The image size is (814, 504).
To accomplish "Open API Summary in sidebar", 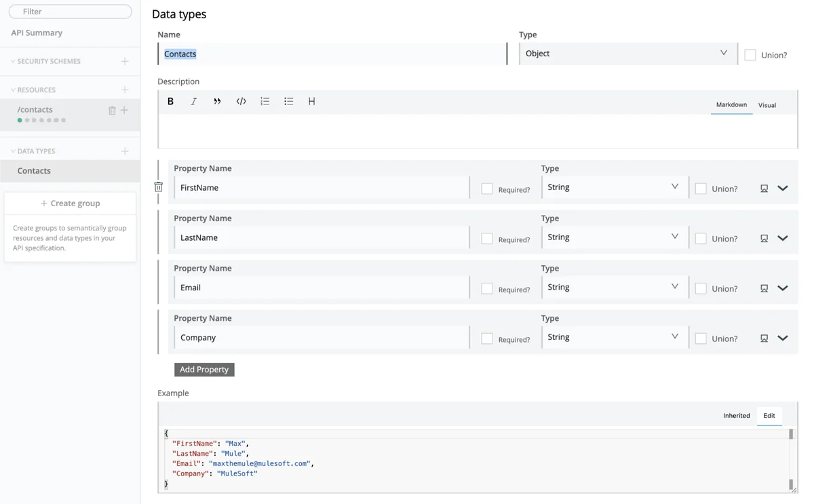I will 37,33.
